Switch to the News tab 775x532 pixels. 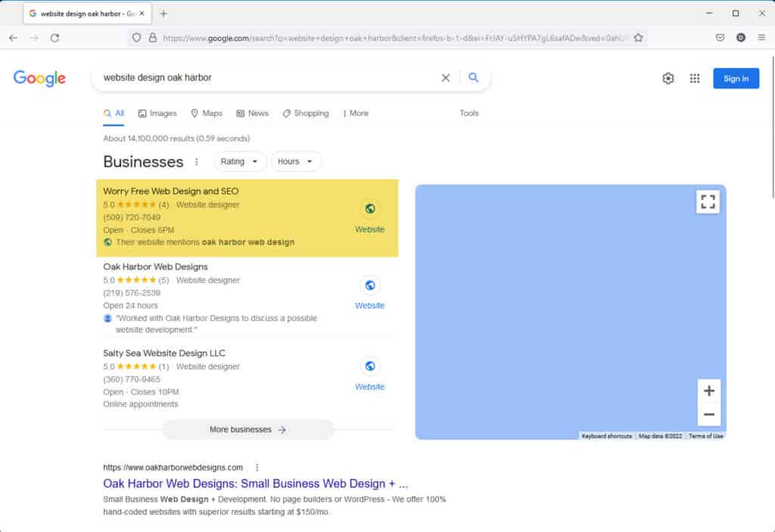(x=252, y=114)
